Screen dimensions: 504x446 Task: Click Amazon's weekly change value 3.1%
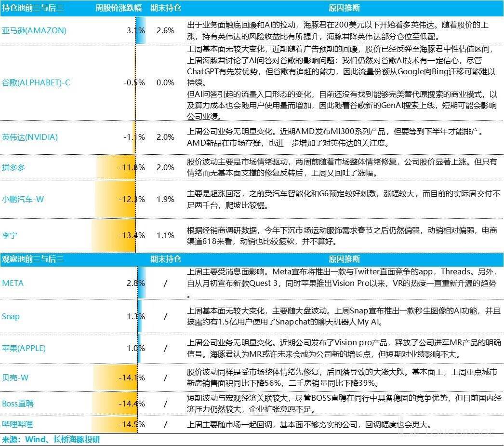coord(136,30)
